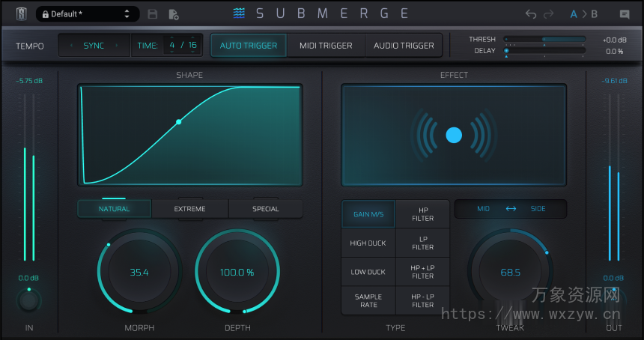Click the input 0.0 dB gain value

point(28,278)
